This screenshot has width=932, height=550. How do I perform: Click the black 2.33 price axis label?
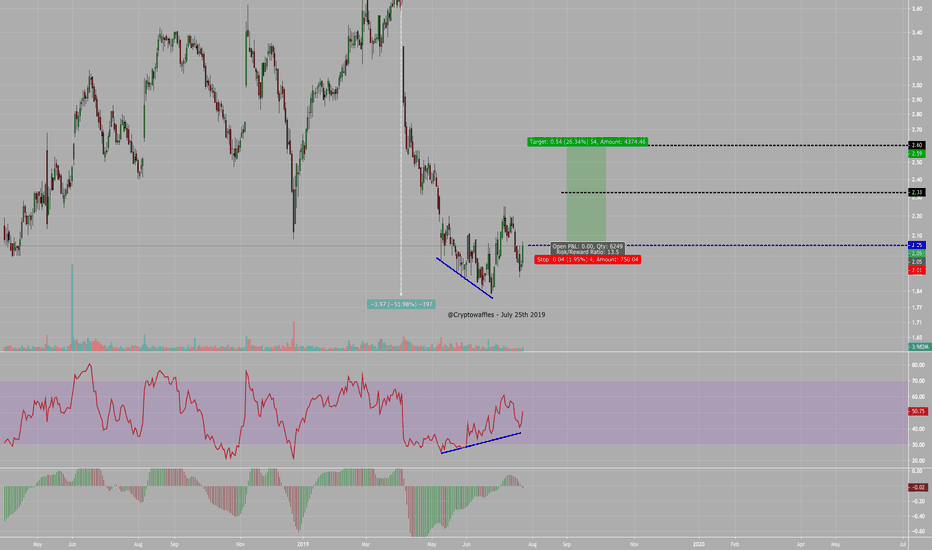(917, 192)
